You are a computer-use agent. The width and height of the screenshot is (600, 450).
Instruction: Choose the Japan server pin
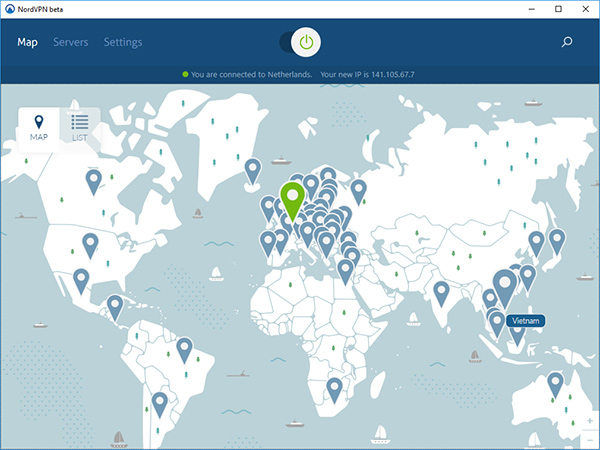[557, 242]
